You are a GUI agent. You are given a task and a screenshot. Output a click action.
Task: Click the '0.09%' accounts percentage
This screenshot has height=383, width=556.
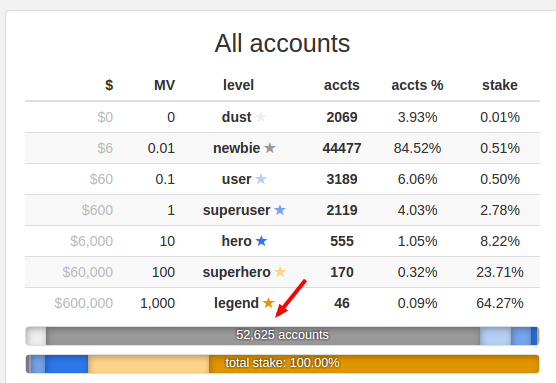click(x=417, y=303)
